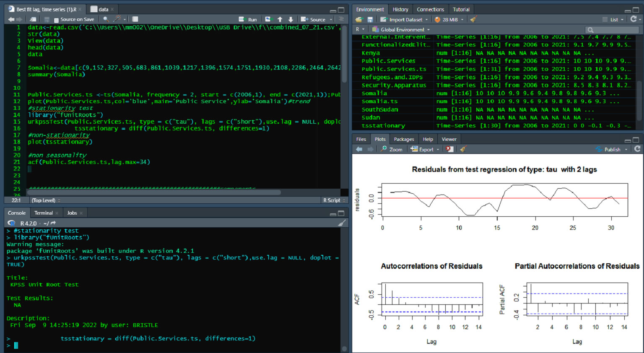The height and width of the screenshot is (353, 644).
Task: Click editor horizontal scrollbar
Action: [154, 192]
